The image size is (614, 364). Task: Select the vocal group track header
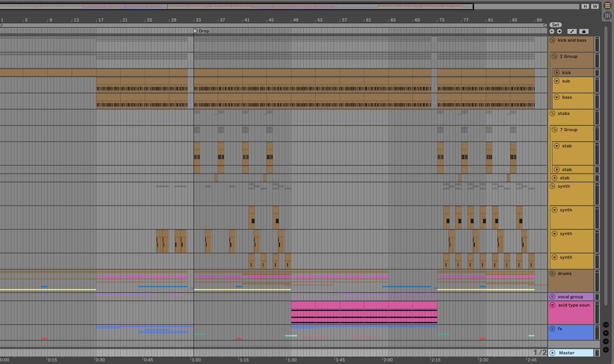pyautogui.click(x=570, y=297)
